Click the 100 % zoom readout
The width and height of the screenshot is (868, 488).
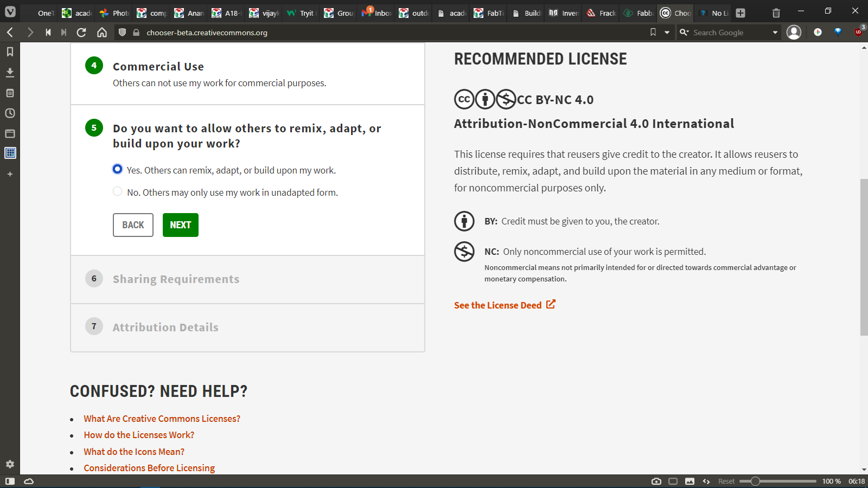pos(831,481)
